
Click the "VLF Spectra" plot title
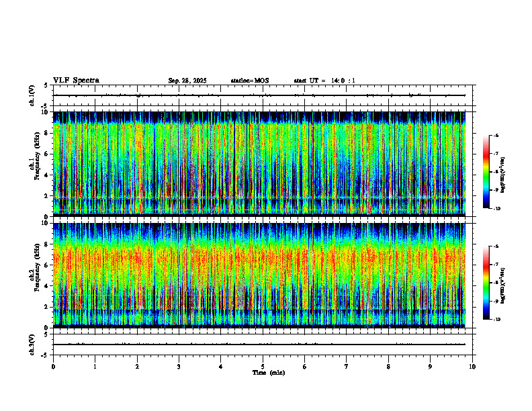[x=76, y=81]
